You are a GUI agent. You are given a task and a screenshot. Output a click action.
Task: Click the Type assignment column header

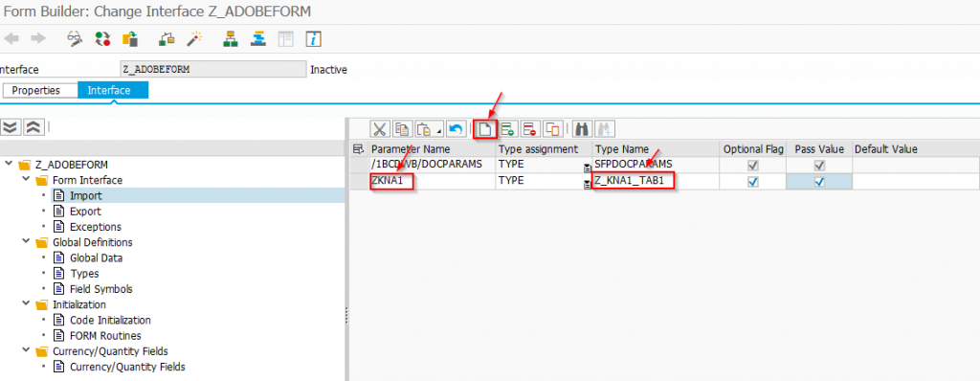click(544, 149)
